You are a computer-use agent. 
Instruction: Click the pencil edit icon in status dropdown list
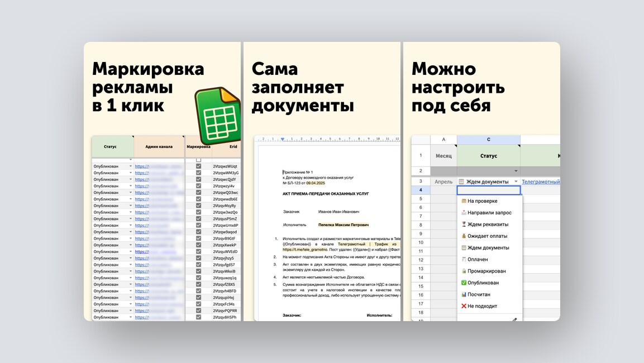514,319
